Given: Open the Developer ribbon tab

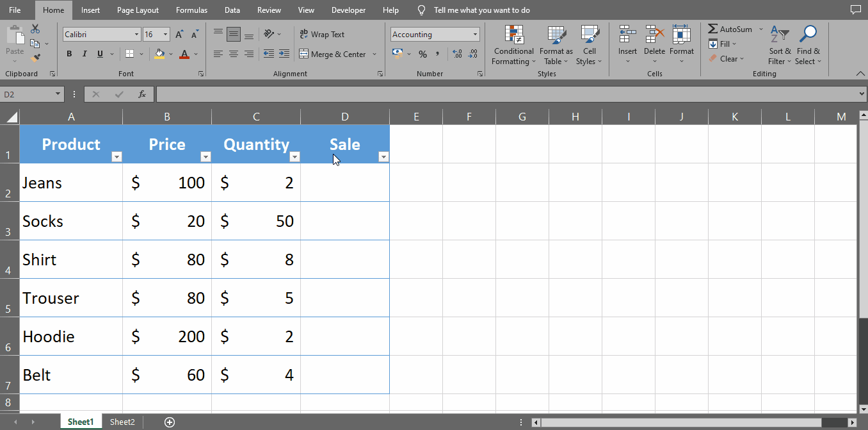Looking at the screenshot, I should 348,10.
